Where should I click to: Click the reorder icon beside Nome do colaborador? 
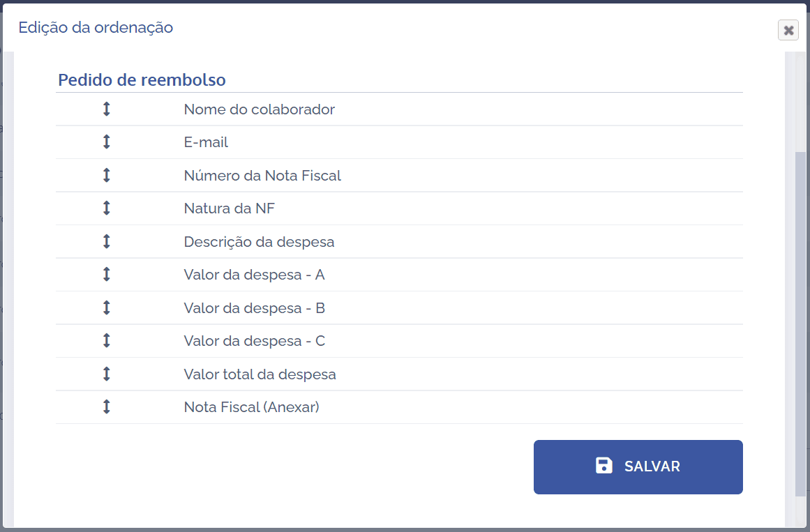click(x=106, y=109)
